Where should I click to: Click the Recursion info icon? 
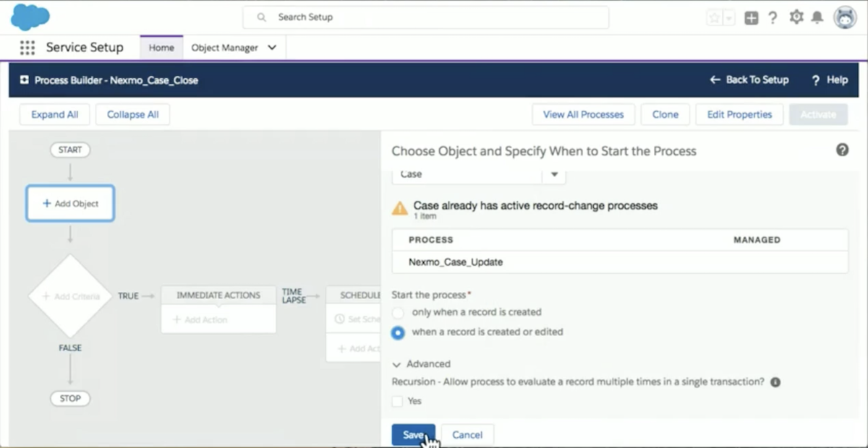(x=775, y=382)
